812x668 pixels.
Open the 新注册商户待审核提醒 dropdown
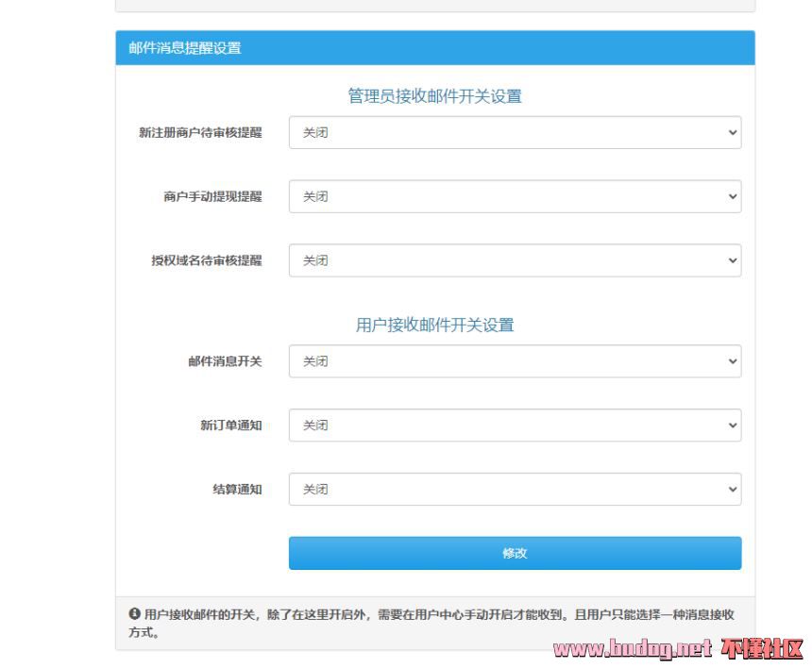(515, 133)
